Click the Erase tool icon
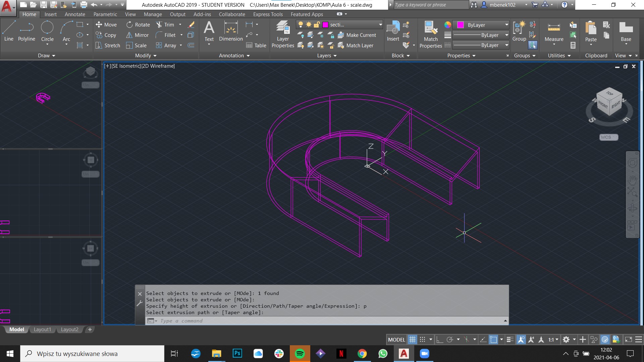The width and height of the screenshot is (644, 362). point(191,24)
